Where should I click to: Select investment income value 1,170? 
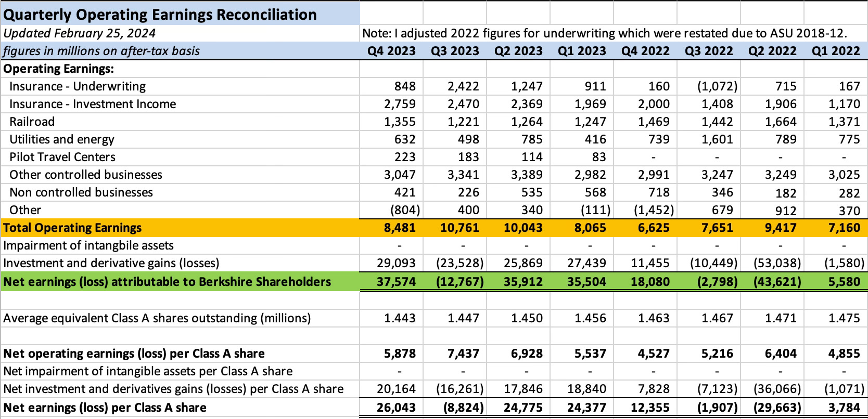click(x=844, y=104)
